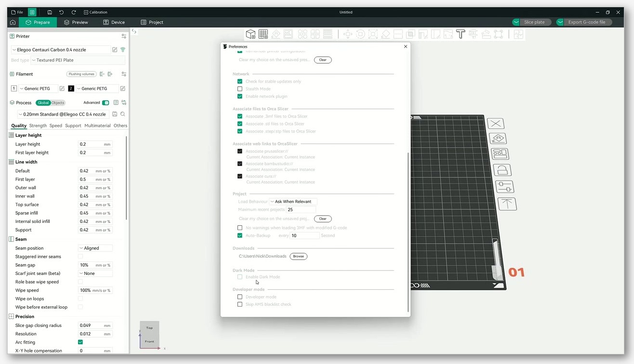Enable the Dark Mode checkbox
This screenshot has height=364, width=634.
240,277
